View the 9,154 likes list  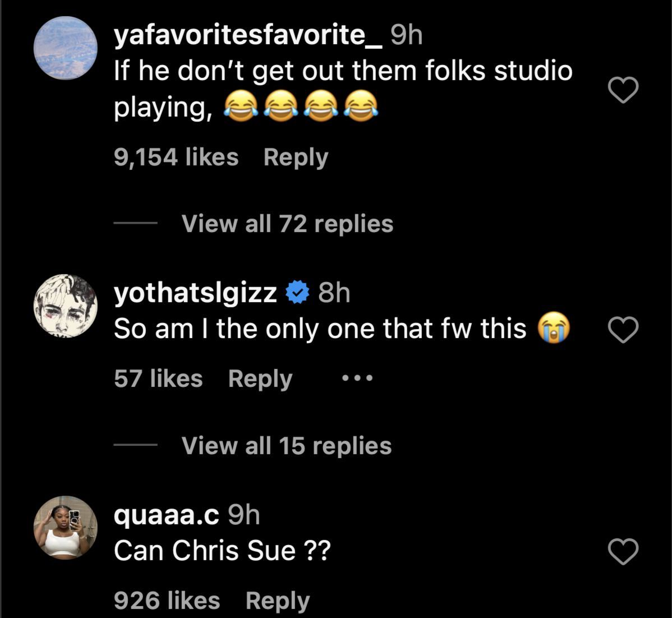176,158
